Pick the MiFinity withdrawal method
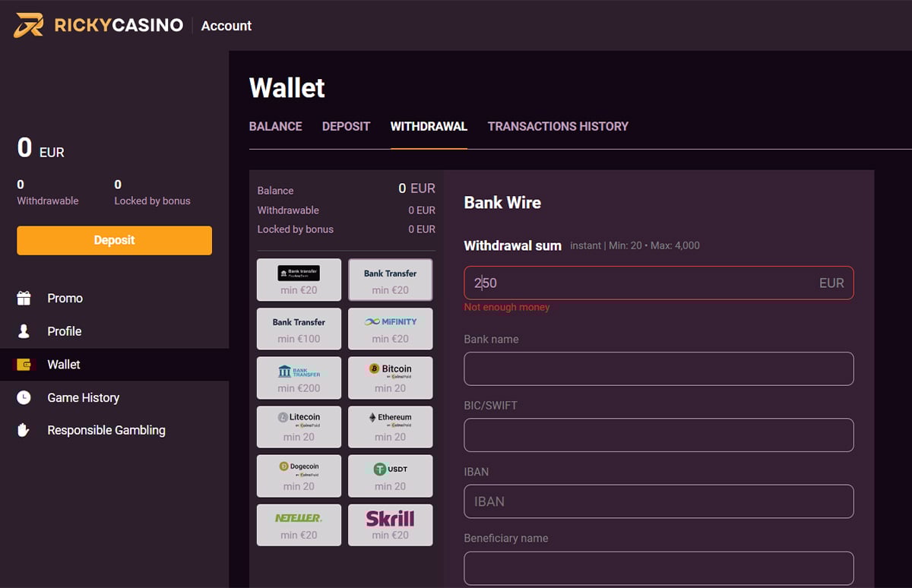This screenshot has height=588, width=912. [391, 329]
